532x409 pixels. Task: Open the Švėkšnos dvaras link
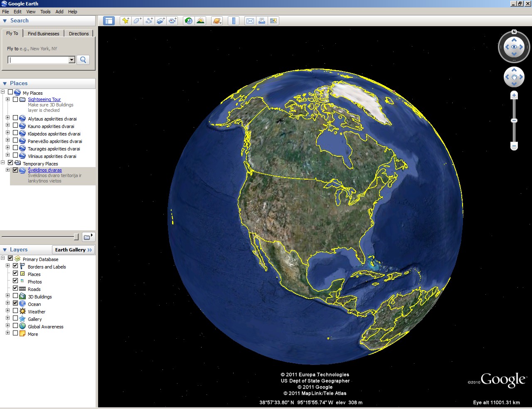(x=45, y=170)
